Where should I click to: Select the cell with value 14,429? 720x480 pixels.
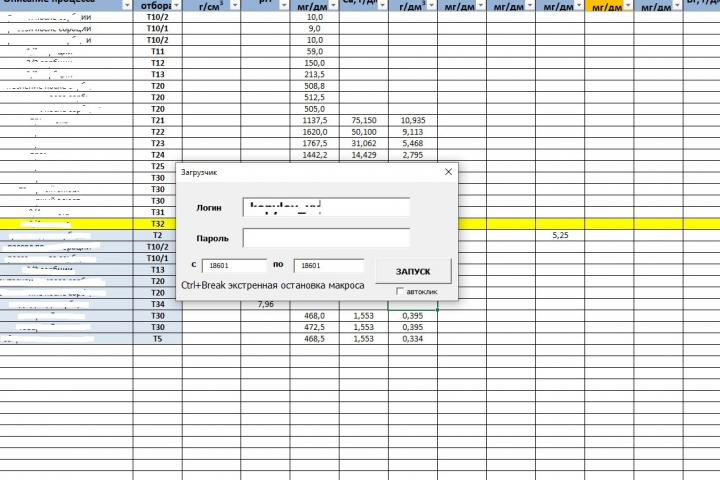coord(364,155)
